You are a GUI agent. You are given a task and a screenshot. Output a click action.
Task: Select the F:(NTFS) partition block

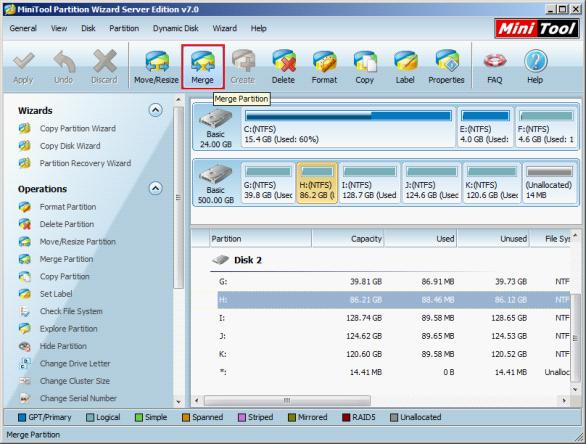546,127
